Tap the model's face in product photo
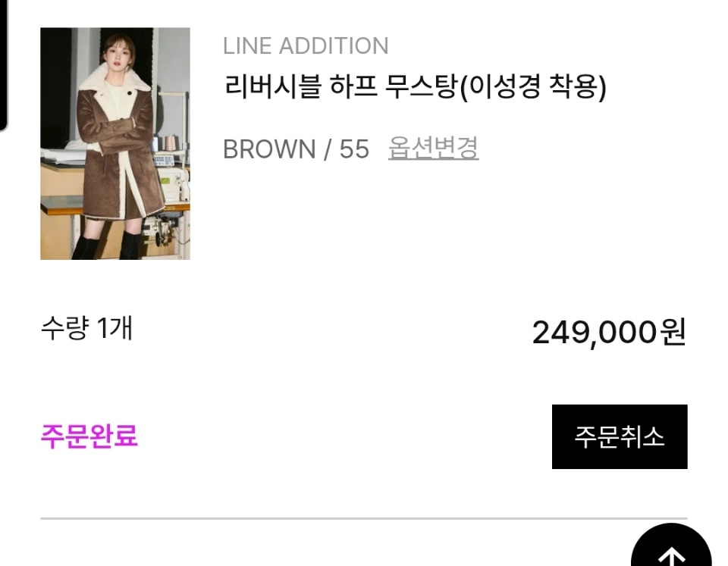Screen dimensions: 728x566 coord(118,55)
